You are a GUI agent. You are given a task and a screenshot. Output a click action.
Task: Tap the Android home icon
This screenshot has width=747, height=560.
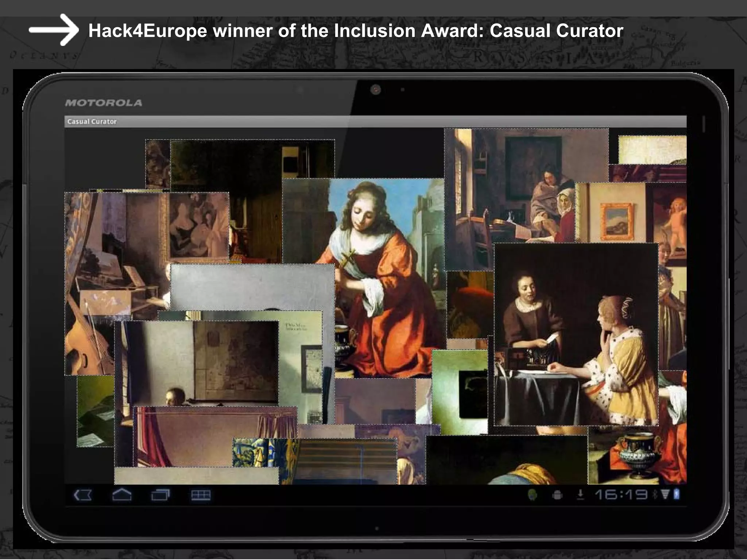click(x=122, y=495)
